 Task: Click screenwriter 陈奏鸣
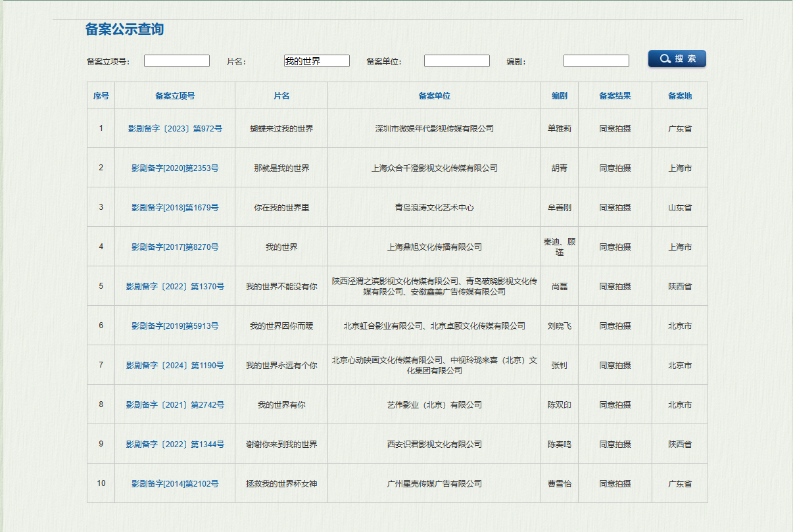coord(560,444)
